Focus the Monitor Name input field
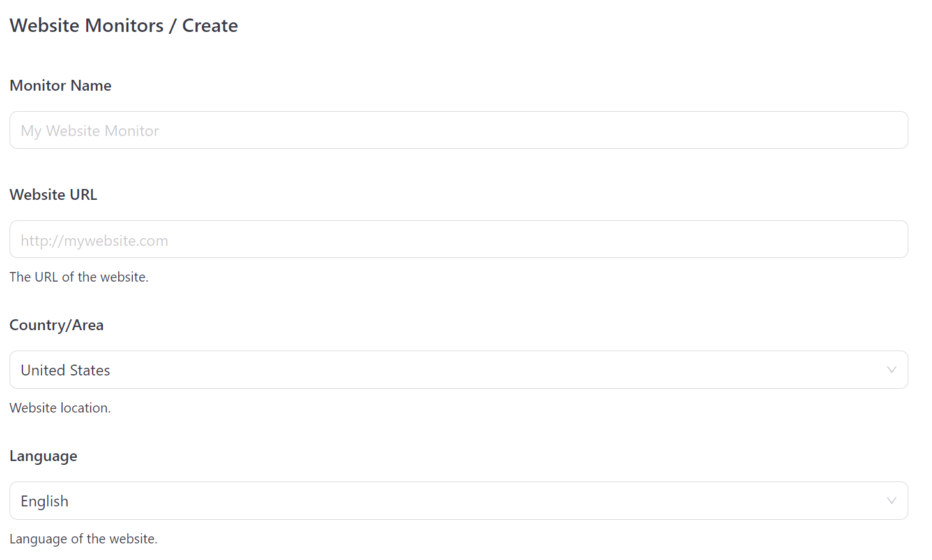Viewport: 932px width, 560px height. pyautogui.click(x=459, y=130)
